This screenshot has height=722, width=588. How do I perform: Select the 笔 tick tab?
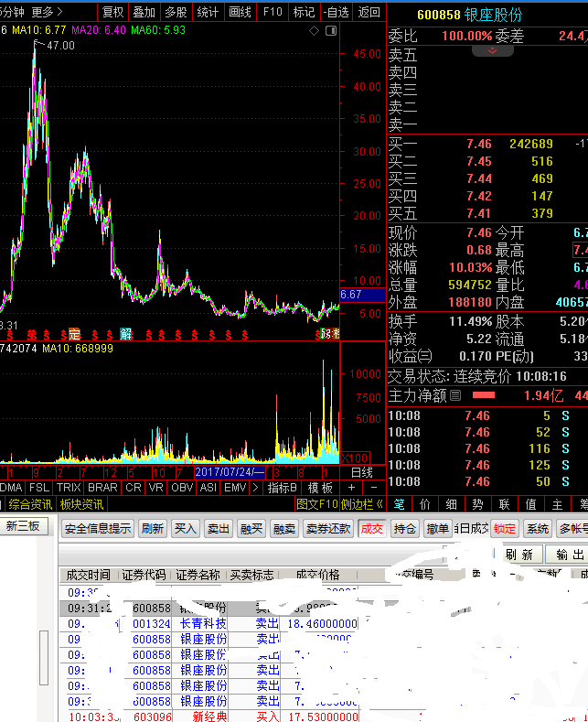(x=399, y=504)
